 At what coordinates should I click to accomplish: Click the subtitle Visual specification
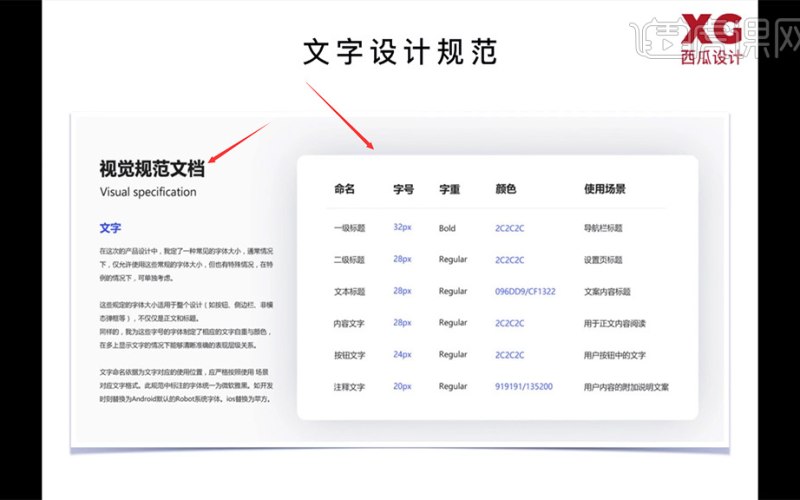[148, 192]
